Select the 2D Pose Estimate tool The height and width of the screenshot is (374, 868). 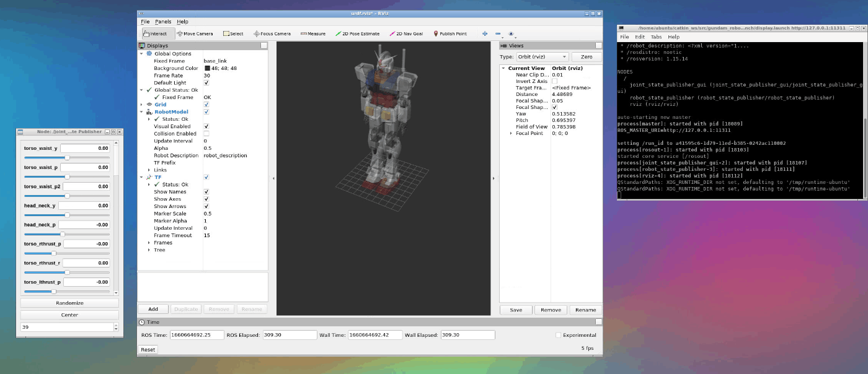[357, 33]
